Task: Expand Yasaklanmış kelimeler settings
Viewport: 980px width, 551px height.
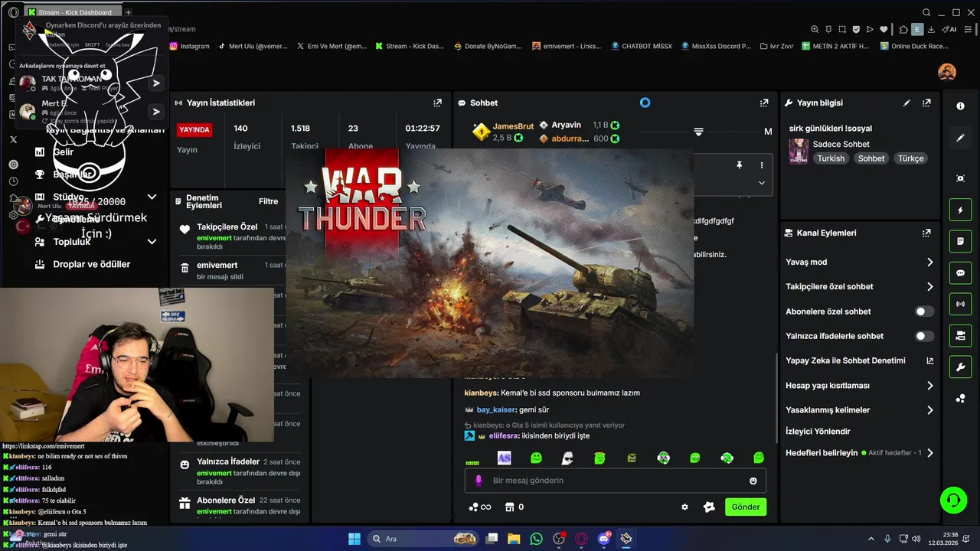Action: (930, 410)
